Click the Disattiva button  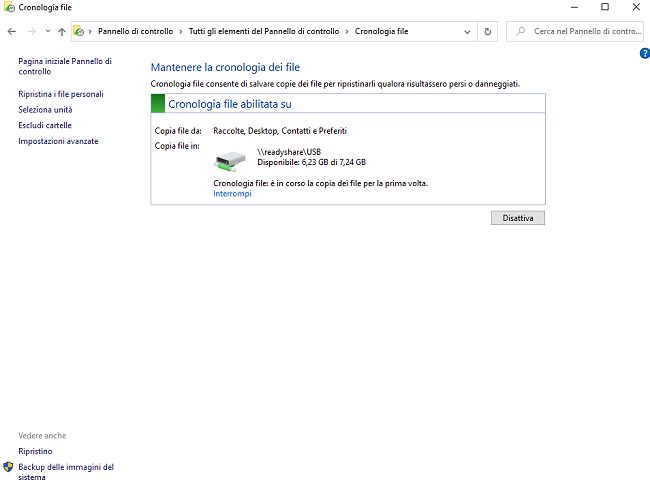coord(518,218)
